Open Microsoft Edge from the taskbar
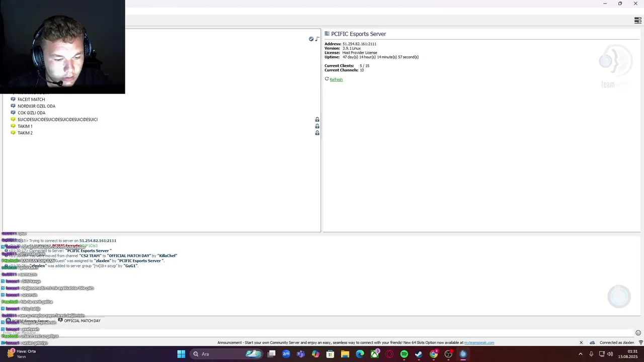644x362 pixels. tap(360, 354)
